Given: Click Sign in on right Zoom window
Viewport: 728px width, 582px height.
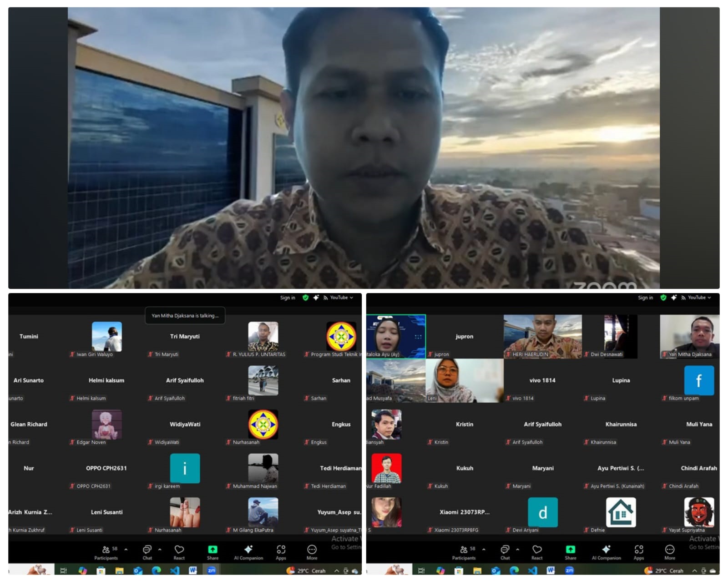Looking at the screenshot, I should pyautogui.click(x=645, y=298).
